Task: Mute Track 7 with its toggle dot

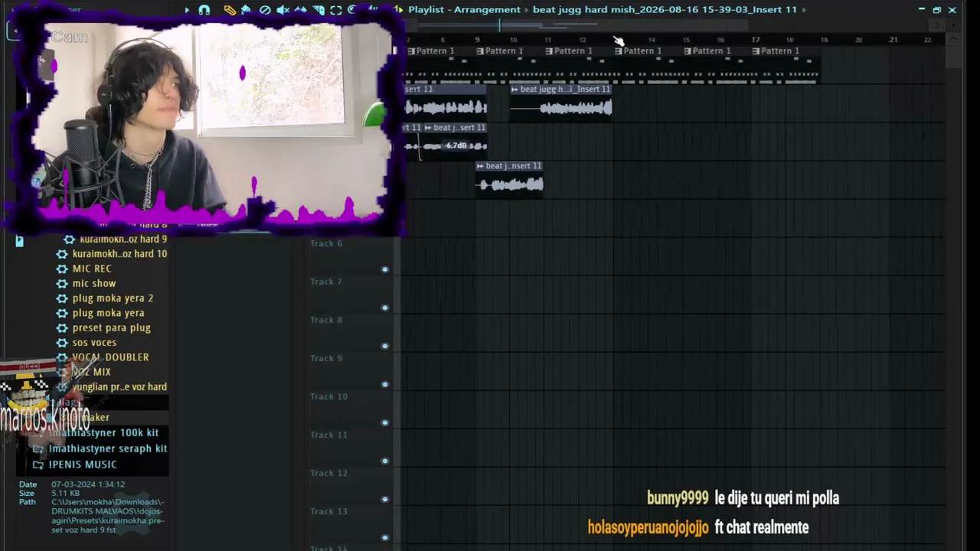Action: (385, 308)
